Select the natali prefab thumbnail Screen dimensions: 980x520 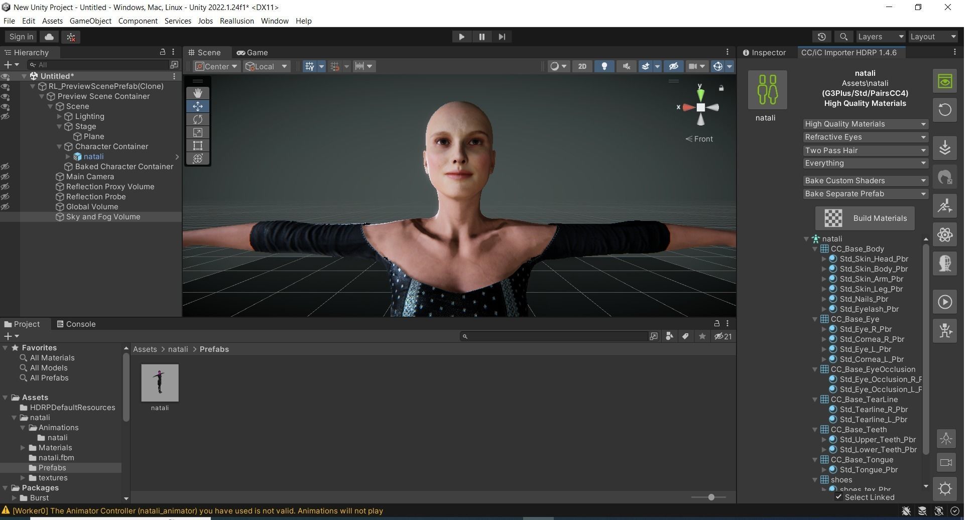tap(160, 383)
